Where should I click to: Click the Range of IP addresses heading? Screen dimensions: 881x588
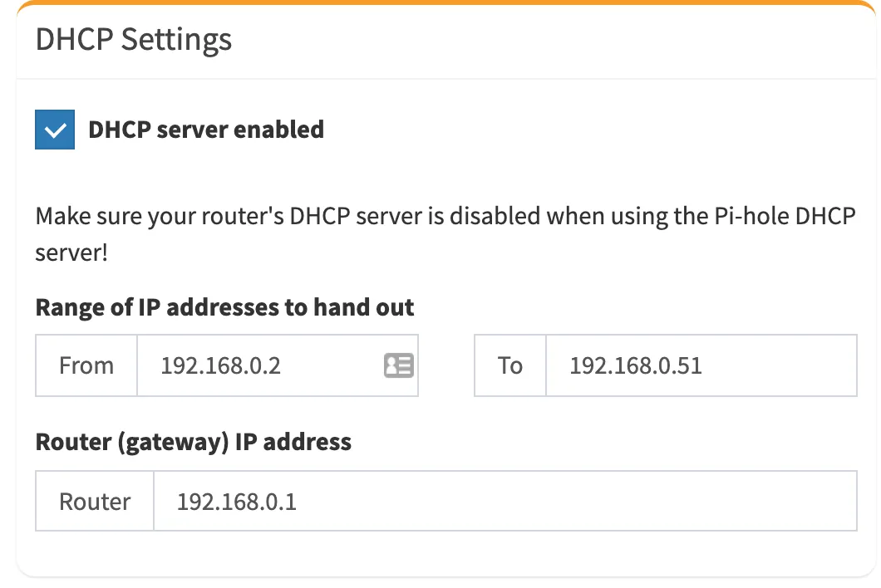tap(224, 307)
